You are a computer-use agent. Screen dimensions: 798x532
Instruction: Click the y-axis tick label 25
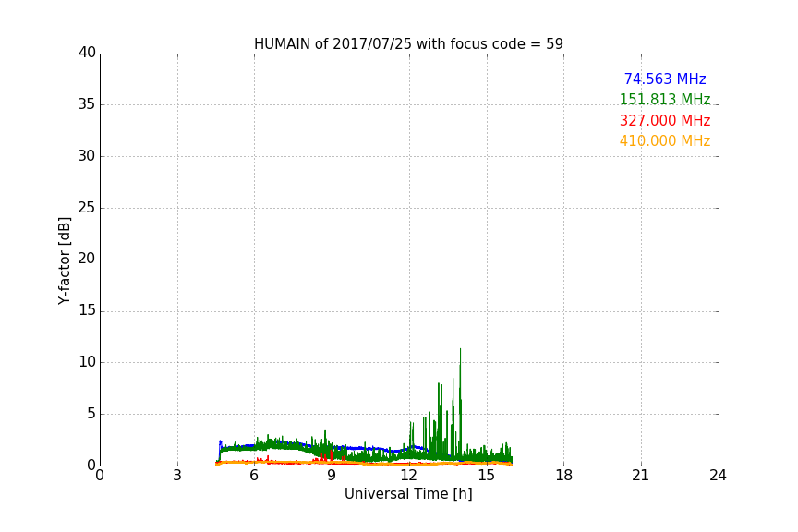pyautogui.click(x=87, y=208)
